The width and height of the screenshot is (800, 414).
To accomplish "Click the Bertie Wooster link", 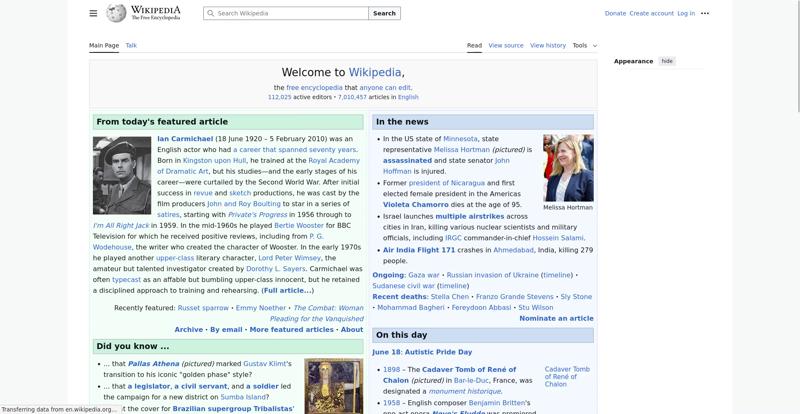I will click(299, 226).
